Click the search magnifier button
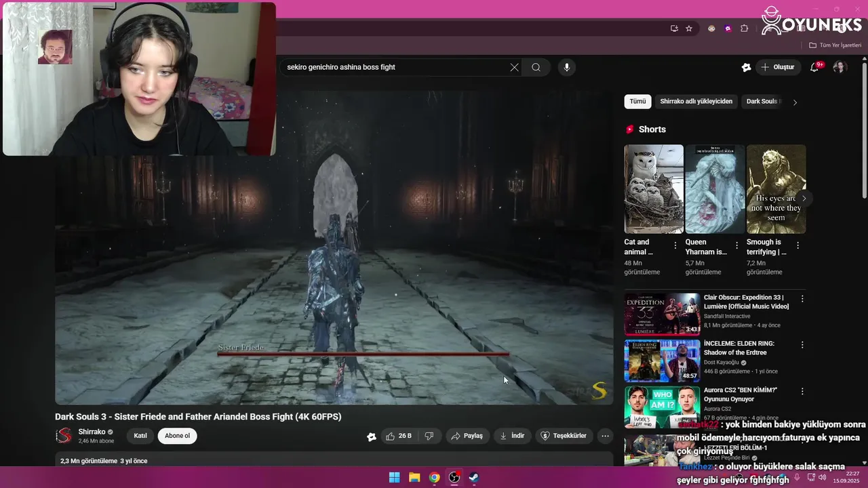Screen dimensions: 868x488 (536, 67)
